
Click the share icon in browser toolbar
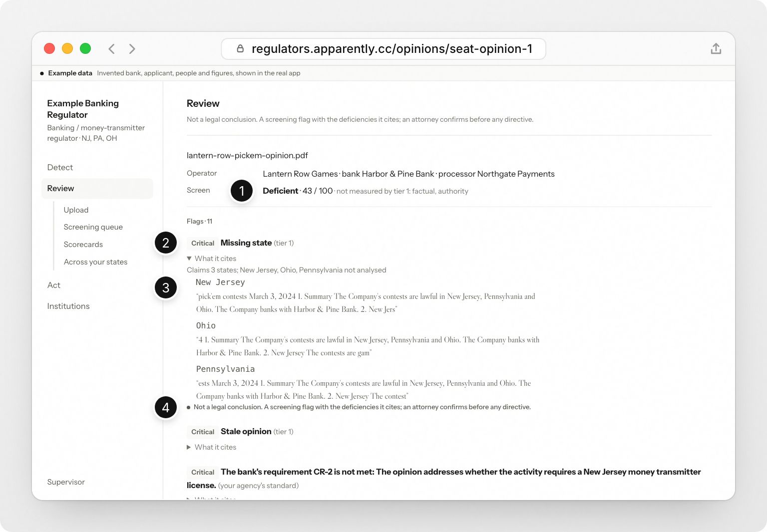pyautogui.click(x=716, y=48)
